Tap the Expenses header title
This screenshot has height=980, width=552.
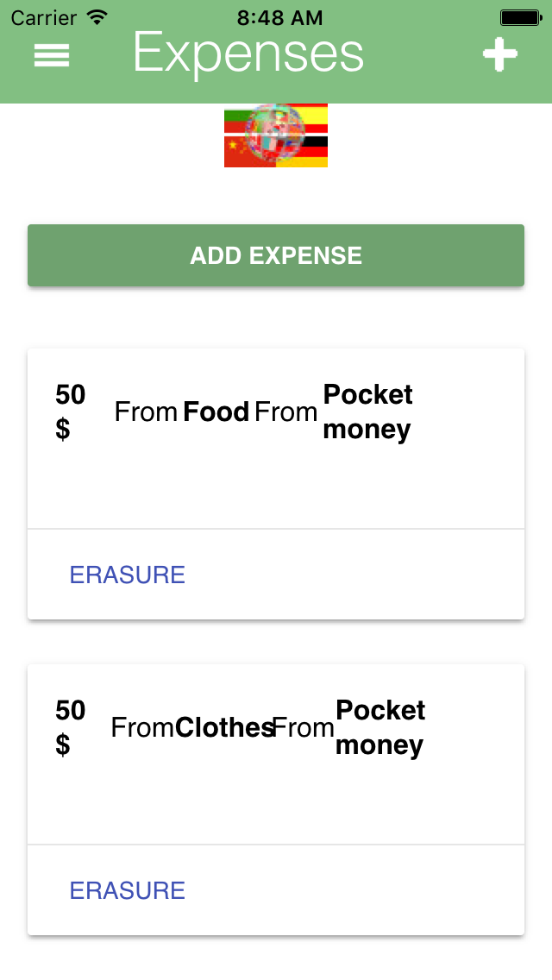[248, 55]
